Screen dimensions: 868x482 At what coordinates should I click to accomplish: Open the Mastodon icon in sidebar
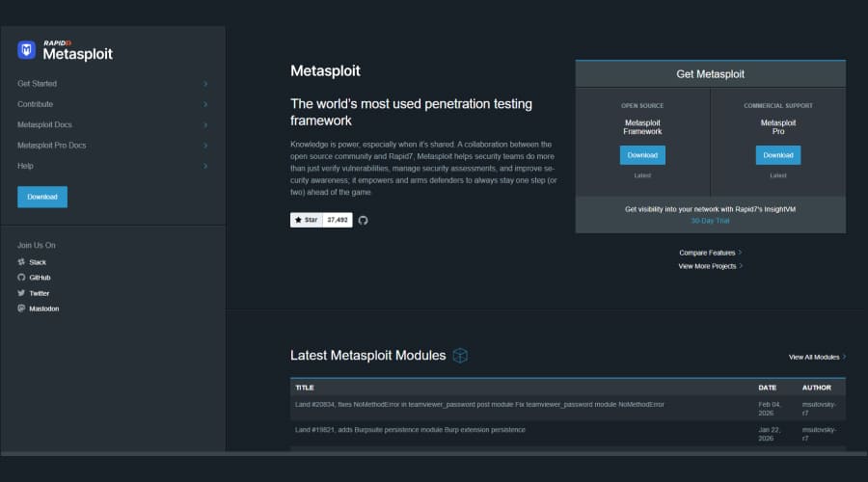(21, 308)
